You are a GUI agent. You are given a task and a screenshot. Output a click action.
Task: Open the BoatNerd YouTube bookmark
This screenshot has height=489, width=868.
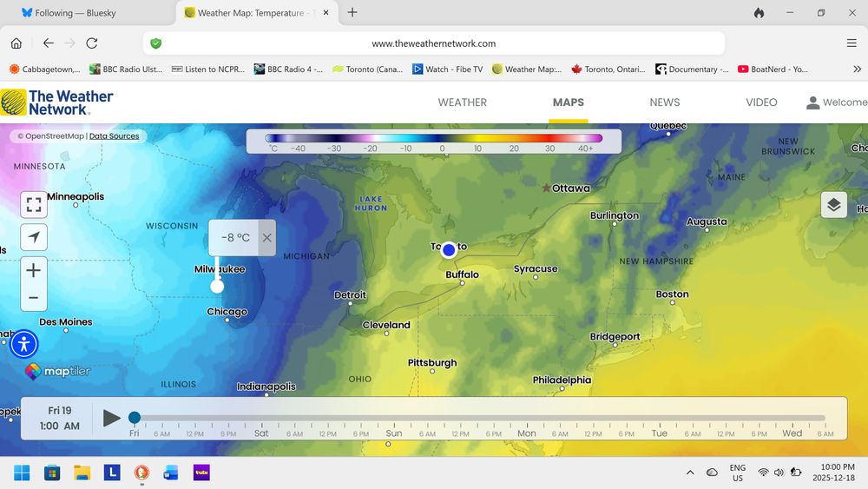coord(773,69)
